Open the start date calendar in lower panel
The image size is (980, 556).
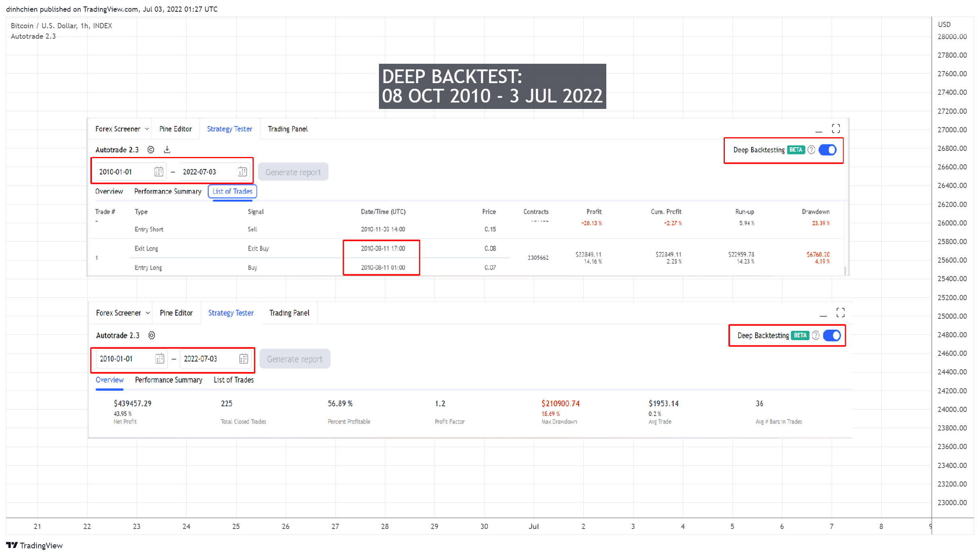click(160, 359)
